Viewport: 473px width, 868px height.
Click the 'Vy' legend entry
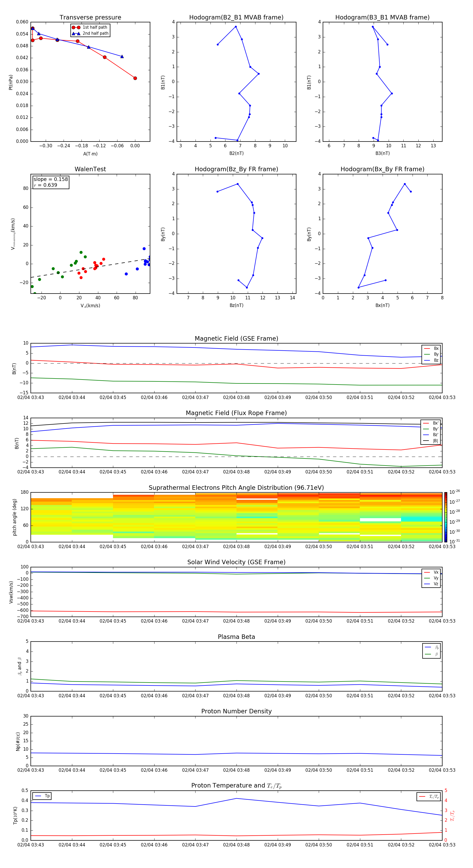tap(431, 578)
